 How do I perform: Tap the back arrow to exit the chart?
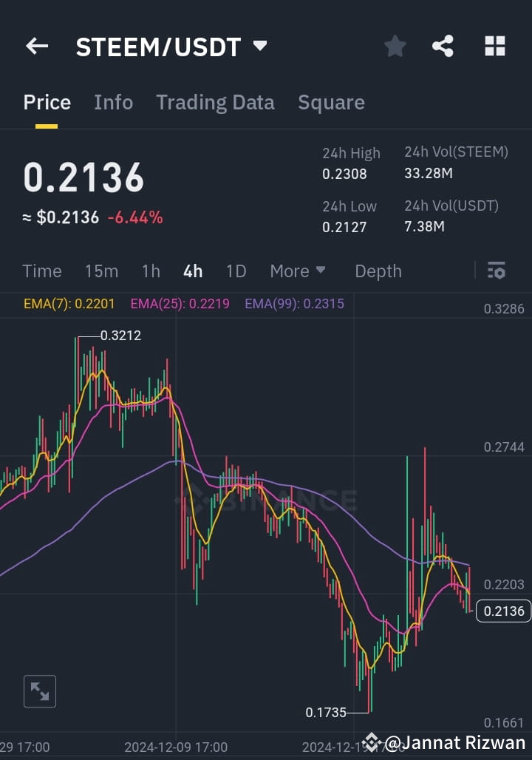tap(36, 46)
